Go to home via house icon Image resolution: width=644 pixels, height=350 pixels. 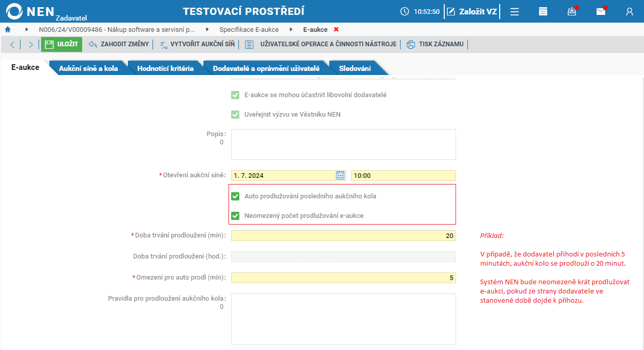(x=8, y=29)
